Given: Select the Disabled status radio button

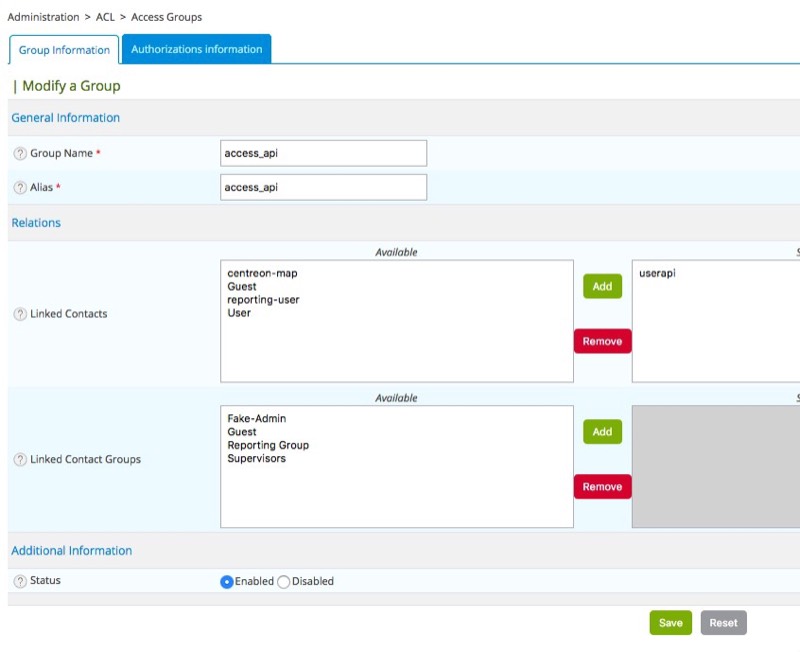Looking at the screenshot, I should pos(283,582).
